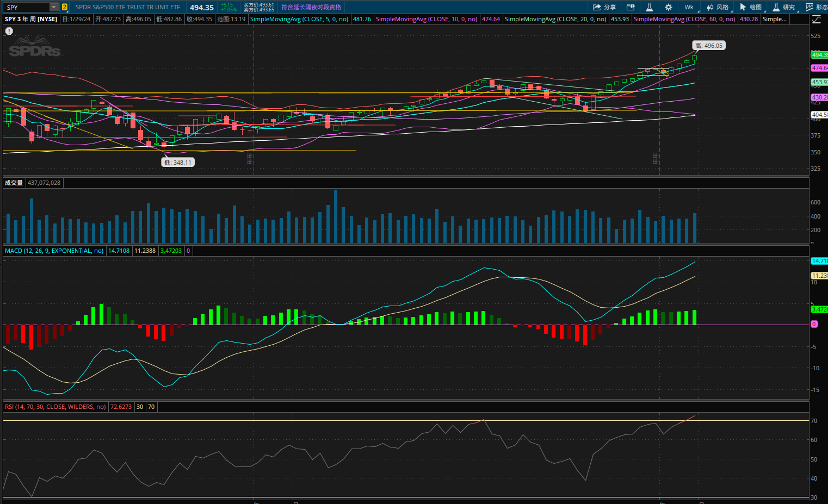
Task: Click the 高: 496.05 high price bubble
Action: click(x=709, y=46)
